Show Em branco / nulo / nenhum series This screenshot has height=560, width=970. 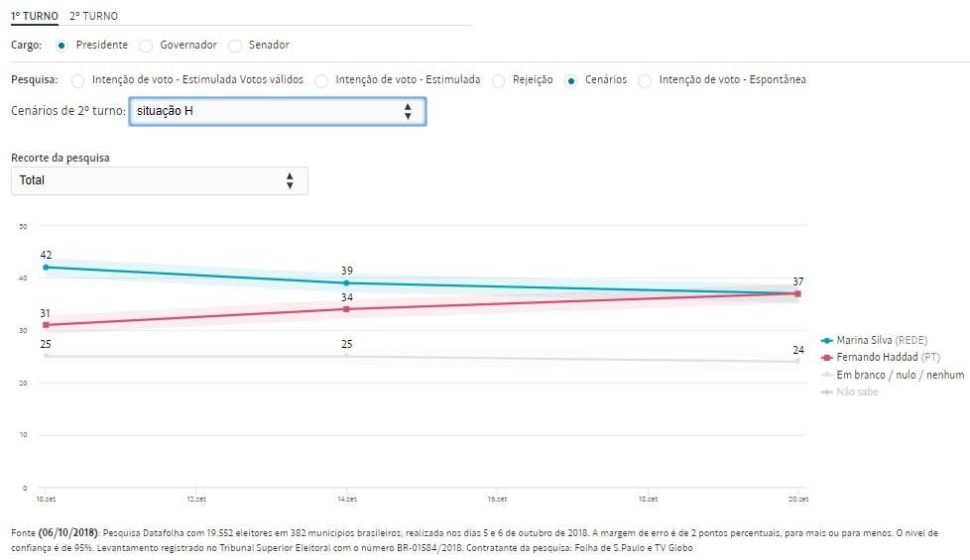click(827, 375)
